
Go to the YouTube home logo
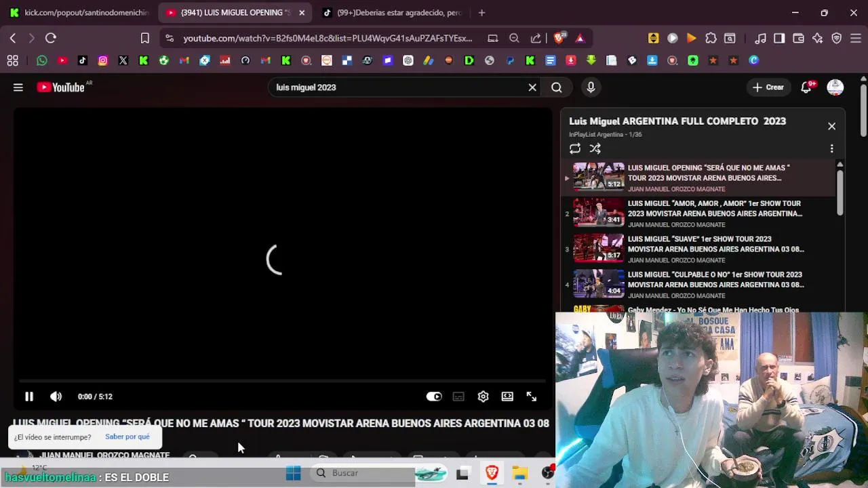(x=60, y=87)
